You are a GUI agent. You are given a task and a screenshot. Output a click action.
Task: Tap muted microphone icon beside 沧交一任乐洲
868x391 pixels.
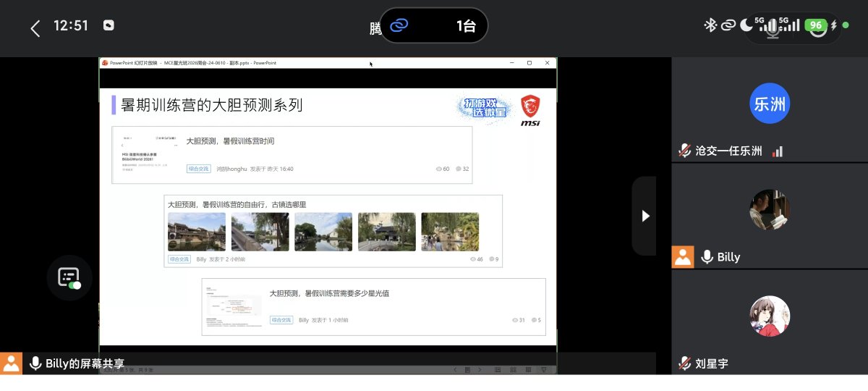pos(684,151)
